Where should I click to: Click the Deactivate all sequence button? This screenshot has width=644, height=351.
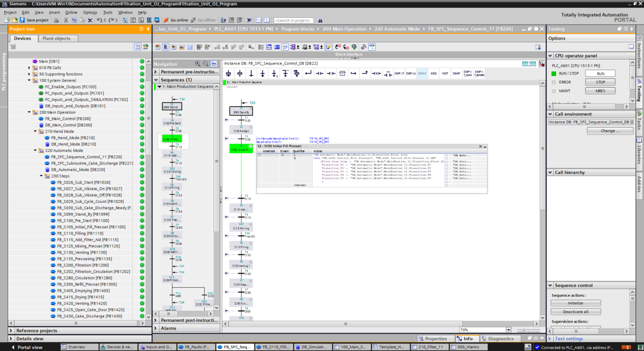click(x=575, y=312)
